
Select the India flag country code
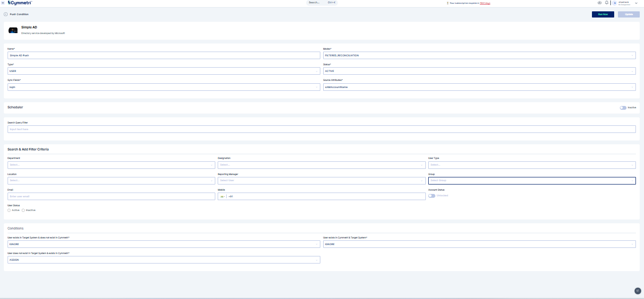221,196
